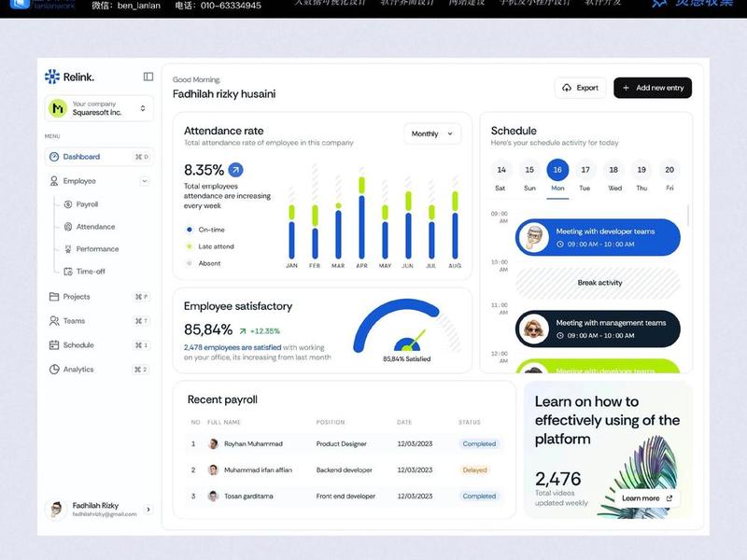
Task: Click Completed status for Royhan Muhammad
Action: [479, 444]
